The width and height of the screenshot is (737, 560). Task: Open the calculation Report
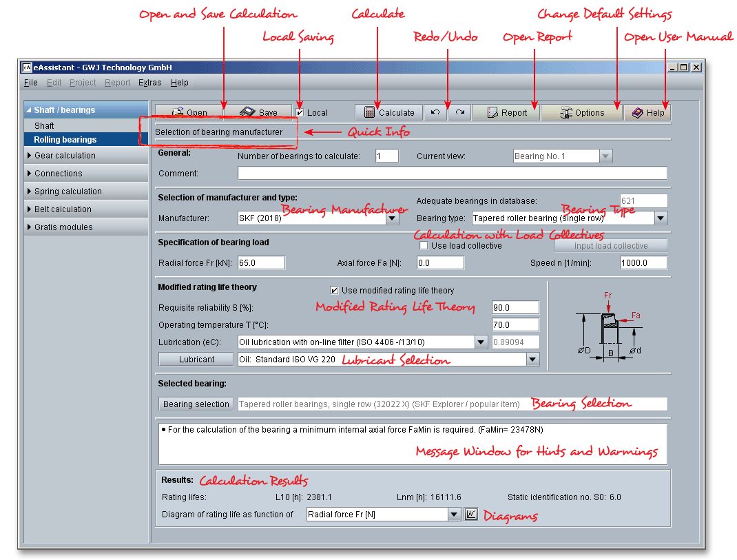pos(506,112)
